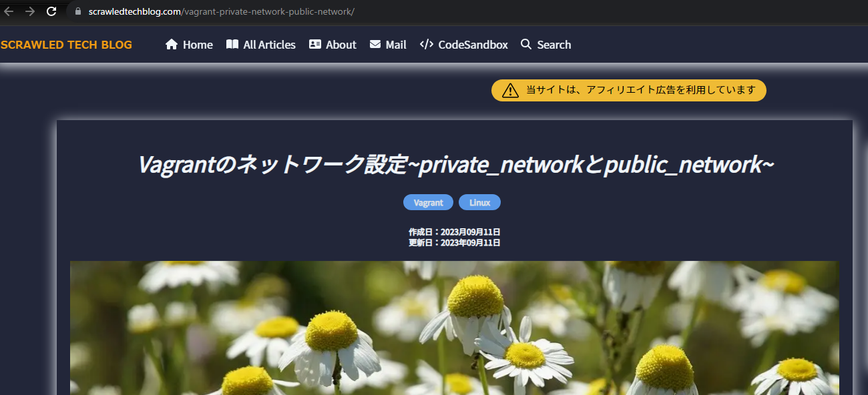The width and height of the screenshot is (868, 395).
Task: Open the Home menu item
Action: pyautogui.click(x=189, y=45)
